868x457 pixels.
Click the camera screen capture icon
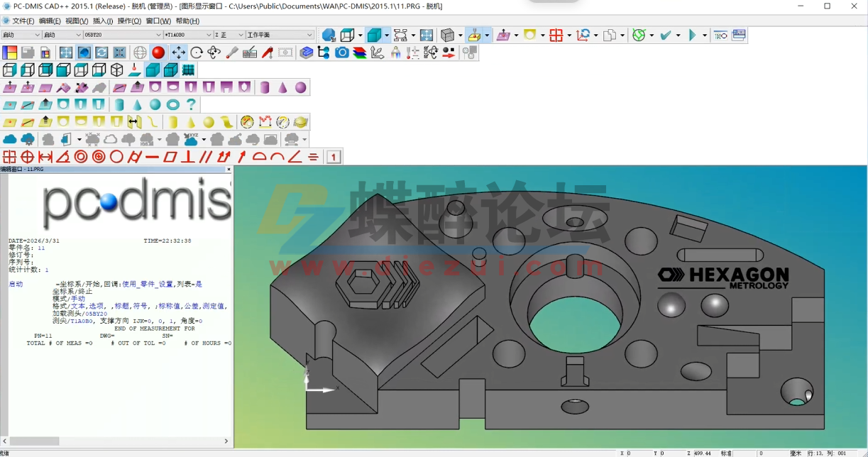click(341, 52)
